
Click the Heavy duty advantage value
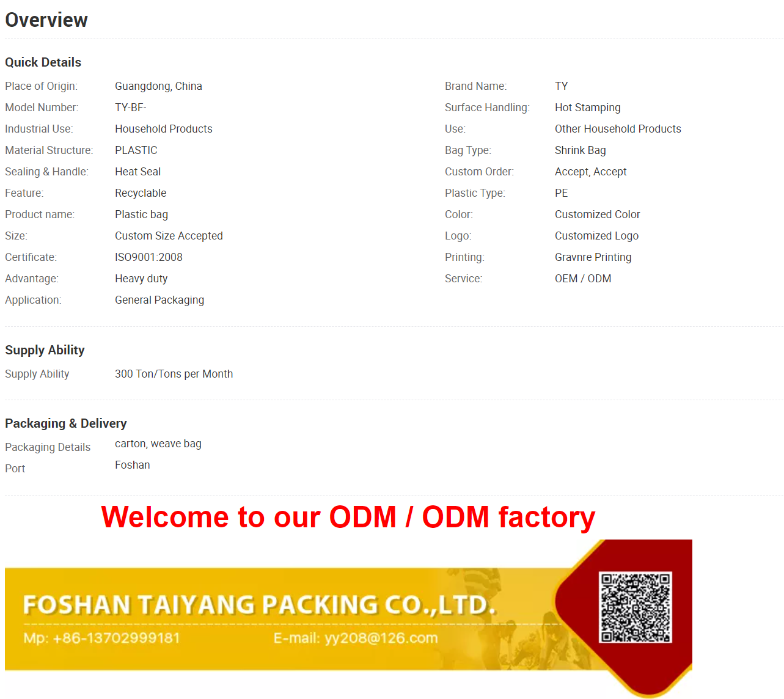[x=141, y=279]
